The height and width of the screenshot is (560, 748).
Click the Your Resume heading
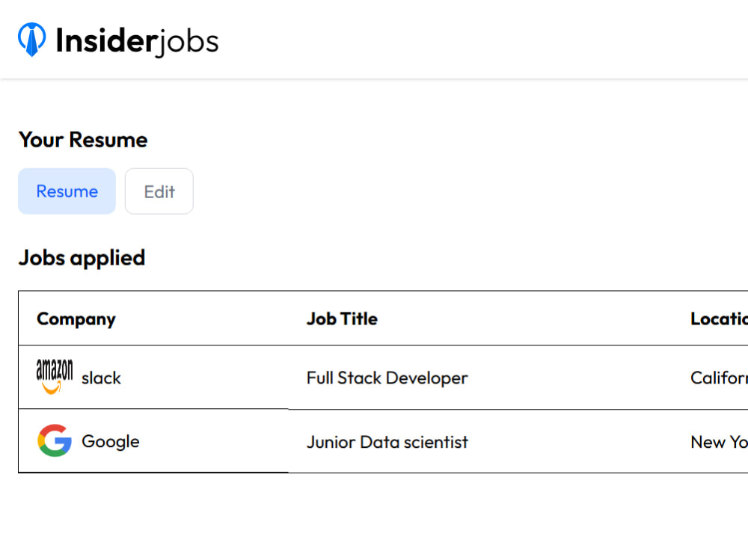click(x=83, y=140)
